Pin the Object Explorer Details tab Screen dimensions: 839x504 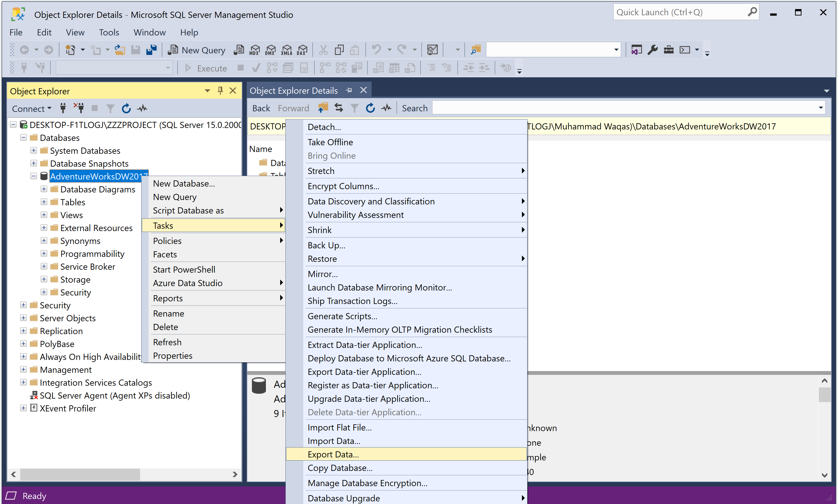[x=349, y=90]
